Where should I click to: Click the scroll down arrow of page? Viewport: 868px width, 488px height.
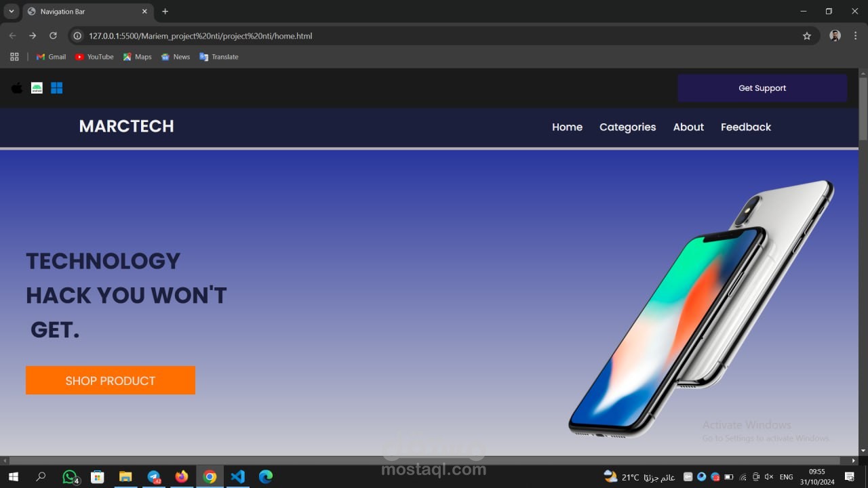[863, 451]
